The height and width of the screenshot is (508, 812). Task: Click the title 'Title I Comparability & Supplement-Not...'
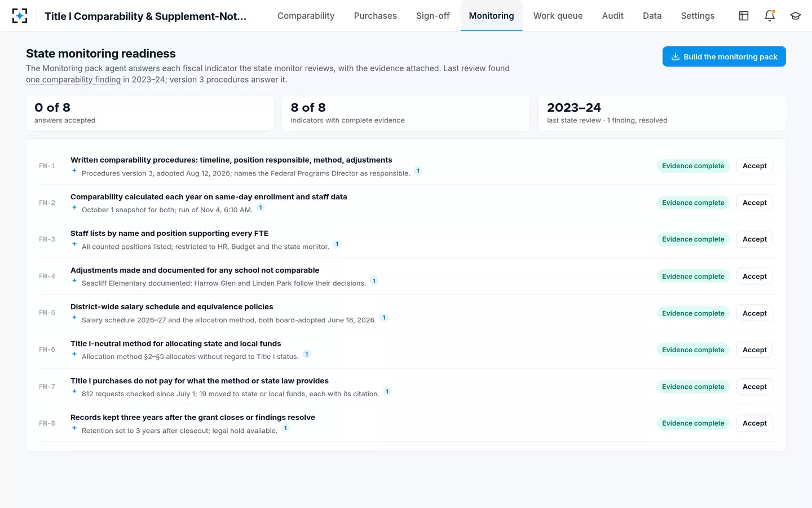pos(145,16)
